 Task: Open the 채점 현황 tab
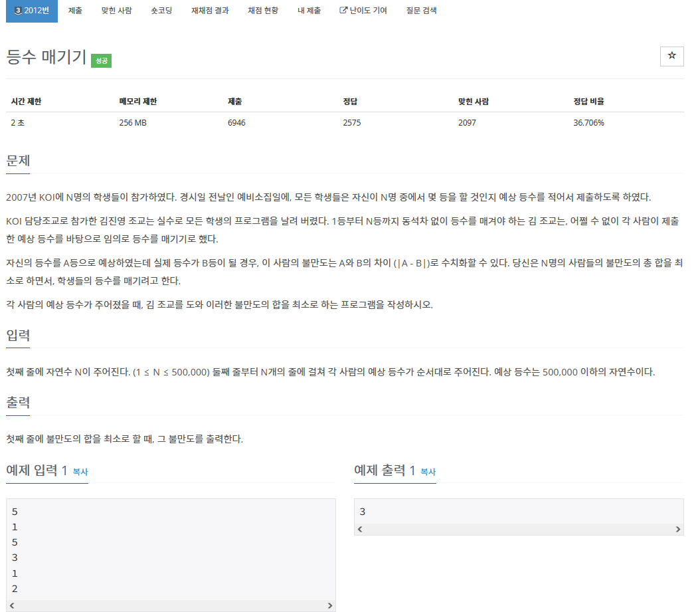pyautogui.click(x=263, y=11)
